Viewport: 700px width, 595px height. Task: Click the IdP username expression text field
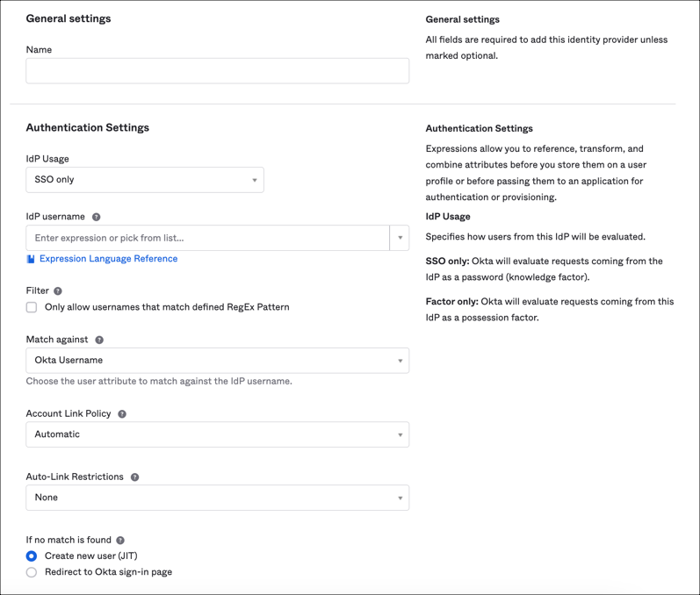pos(207,238)
